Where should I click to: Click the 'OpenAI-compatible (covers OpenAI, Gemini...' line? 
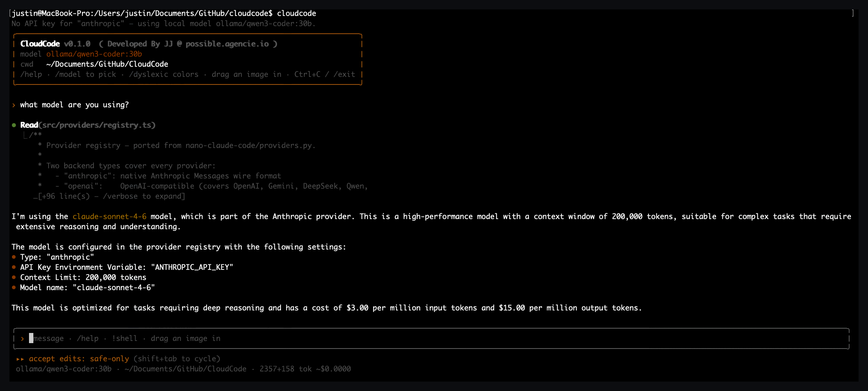click(x=203, y=186)
